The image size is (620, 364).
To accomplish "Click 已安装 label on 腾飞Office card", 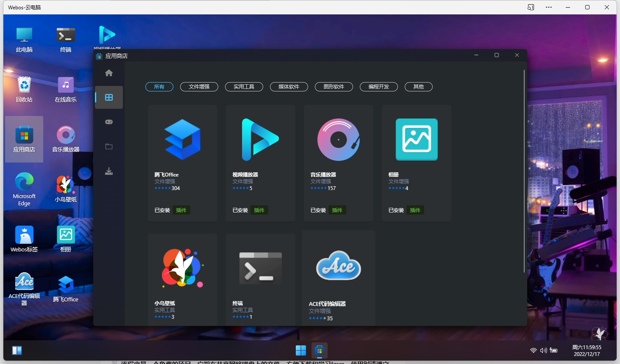I will click(162, 210).
